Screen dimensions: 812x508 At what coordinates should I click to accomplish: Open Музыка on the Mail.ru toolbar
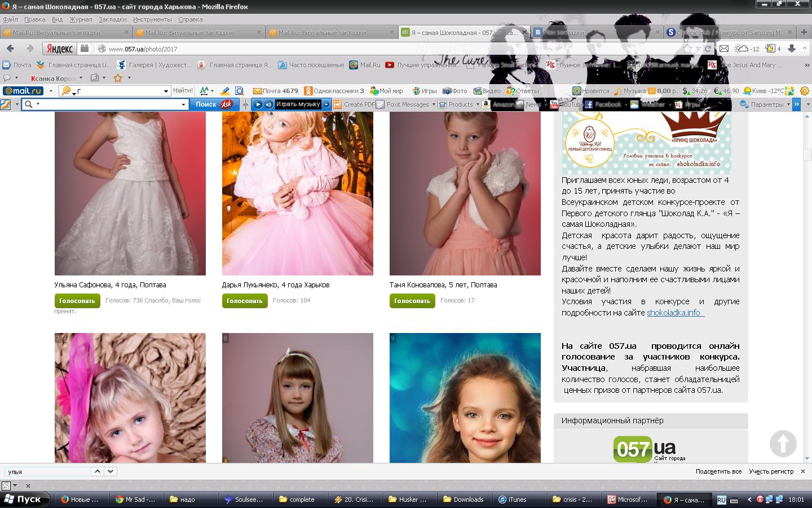pos(630,90)
